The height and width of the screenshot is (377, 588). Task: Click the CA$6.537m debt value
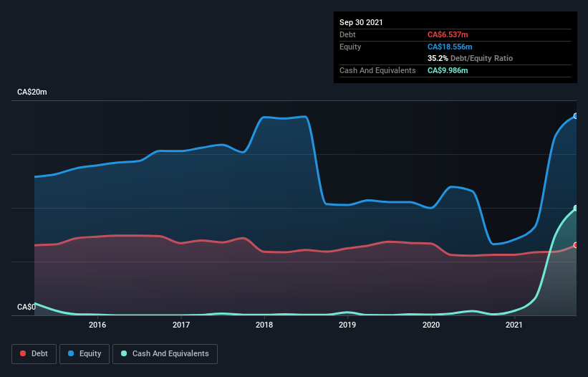pyautogui.click(x=448, y=34)
